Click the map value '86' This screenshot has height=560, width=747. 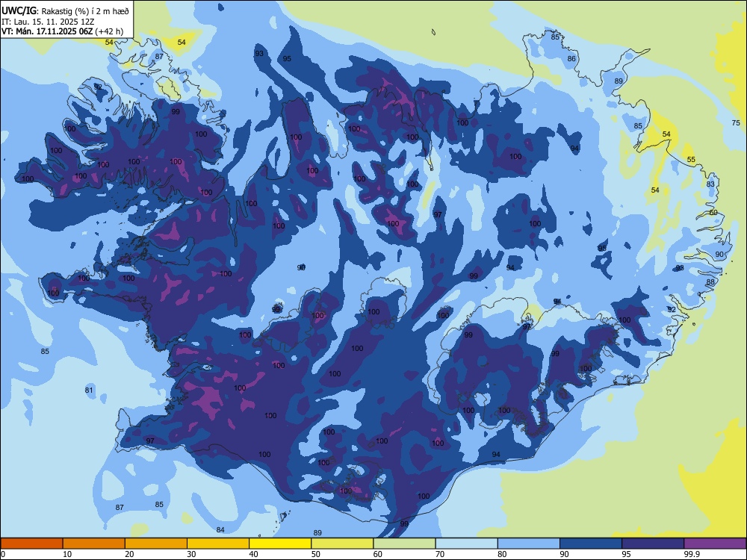click(x=571, y=58)
